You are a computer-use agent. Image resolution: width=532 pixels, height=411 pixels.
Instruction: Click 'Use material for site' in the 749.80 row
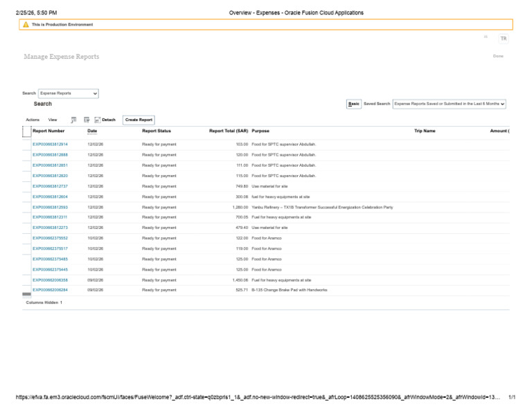pyautogui.click(x=269, y=186)
